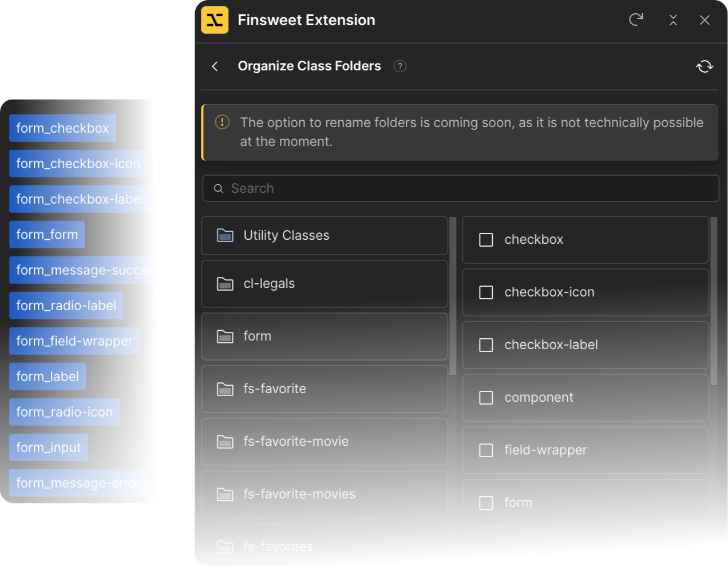Select the form_checkbox class tag
This screenshot has height=566, width=728.
63,128
